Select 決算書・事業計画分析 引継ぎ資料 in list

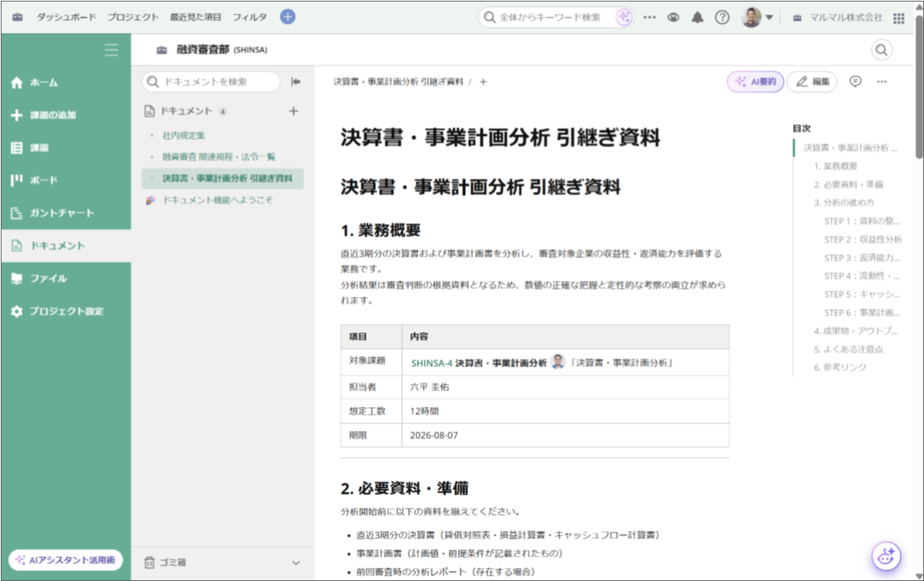(x=223, y=179)
